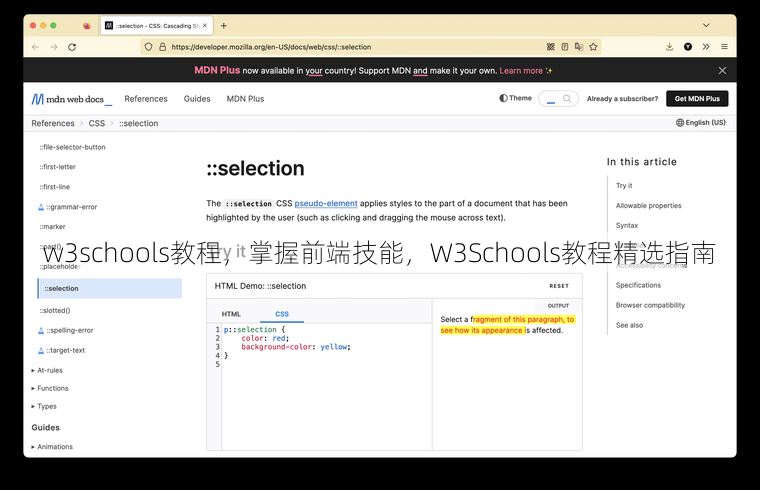This screenshot has height=490, width=760.
Task: Click the browser forward arrow
Action: click(x=54, y=47)
